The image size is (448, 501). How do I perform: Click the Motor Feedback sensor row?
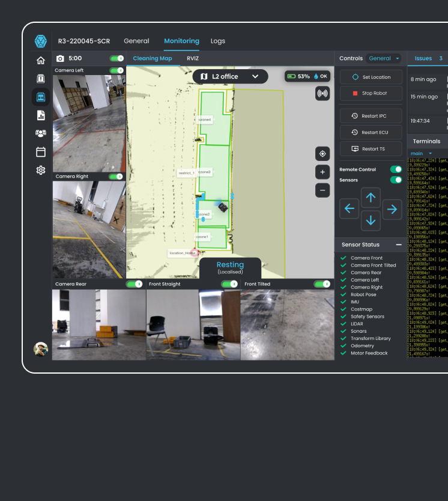[364, 353]
